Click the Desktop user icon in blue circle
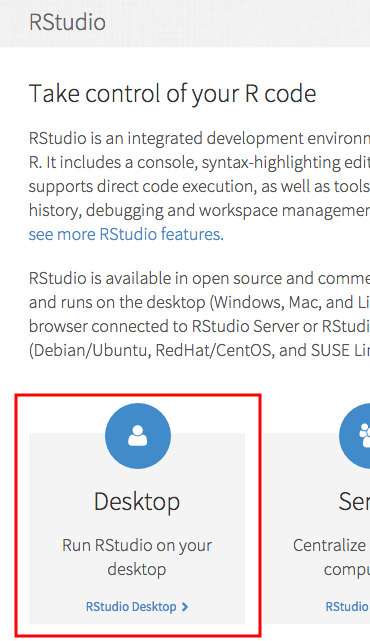Image resolution: width=370 pixels, height=641 pixels. tap(138, 436)
